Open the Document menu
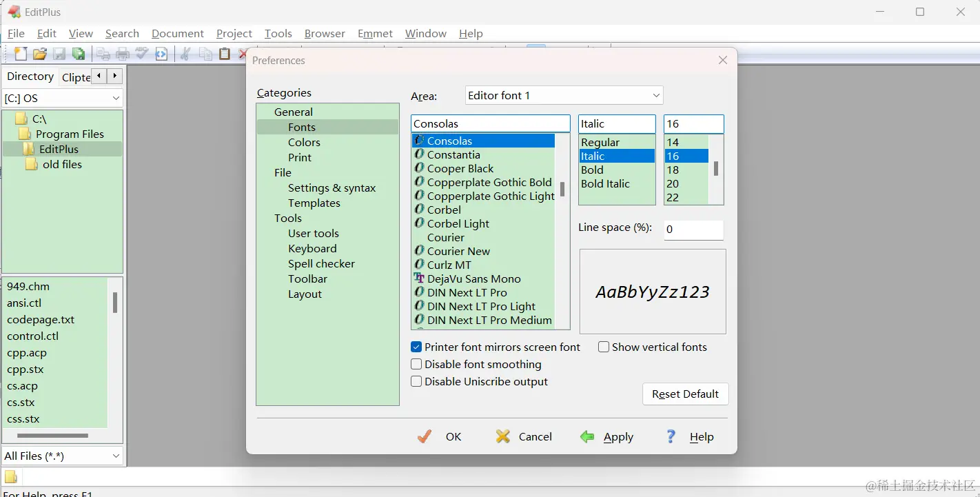Viewport: 980px width, 497px height. click(178, 34)
